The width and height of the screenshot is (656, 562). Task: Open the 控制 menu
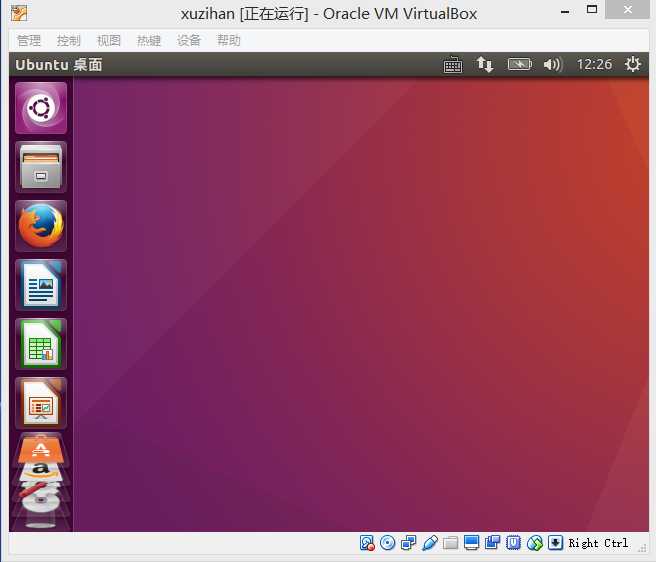tap(69, 41)
